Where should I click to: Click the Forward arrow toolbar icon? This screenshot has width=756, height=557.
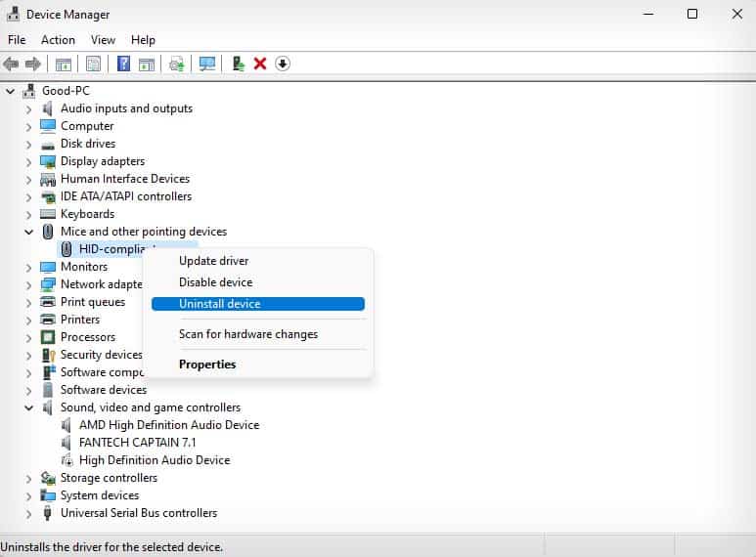coord(33,64)
